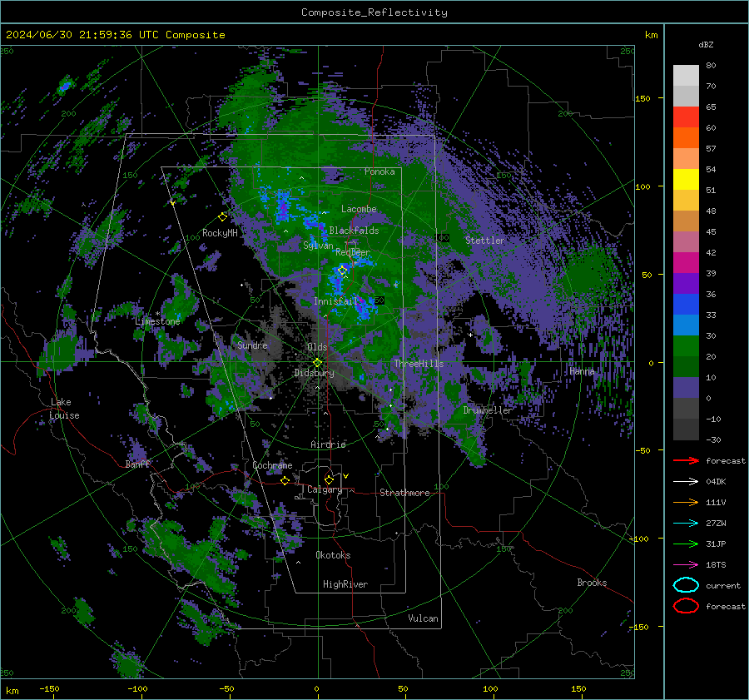Click the Innisfail city label
The width and height of the screenshot is (749, 700).
click(335, 301)
